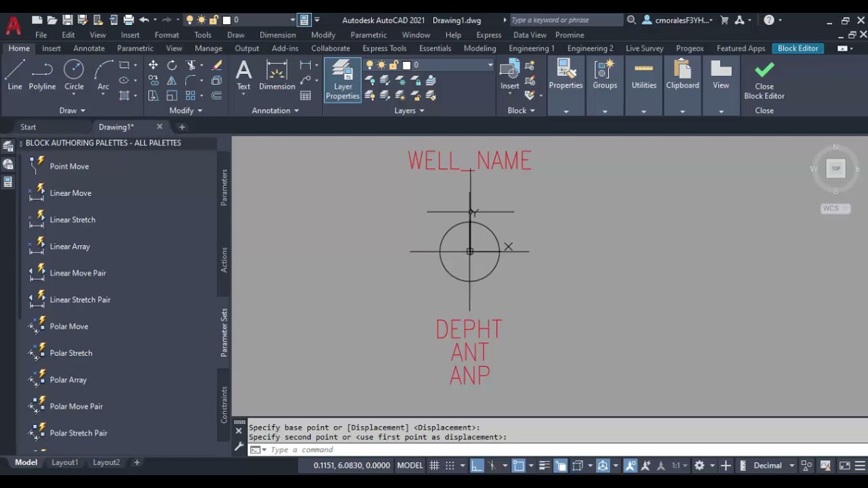Click the Array tool icon
The image size is (868, 488).
(191, 96)
